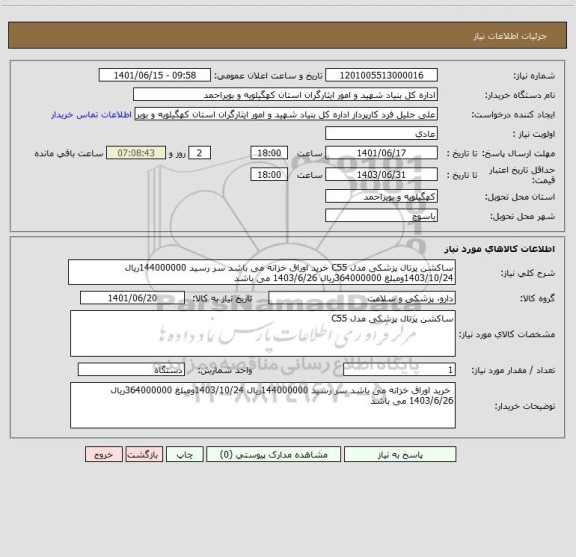Open 'اطلاعات تماس خریدار' contact link

point(91,115)
